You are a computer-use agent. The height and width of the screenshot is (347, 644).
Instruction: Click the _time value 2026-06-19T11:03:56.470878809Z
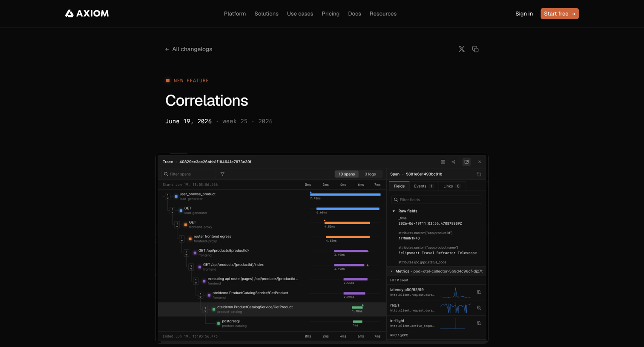pos(430,223)
